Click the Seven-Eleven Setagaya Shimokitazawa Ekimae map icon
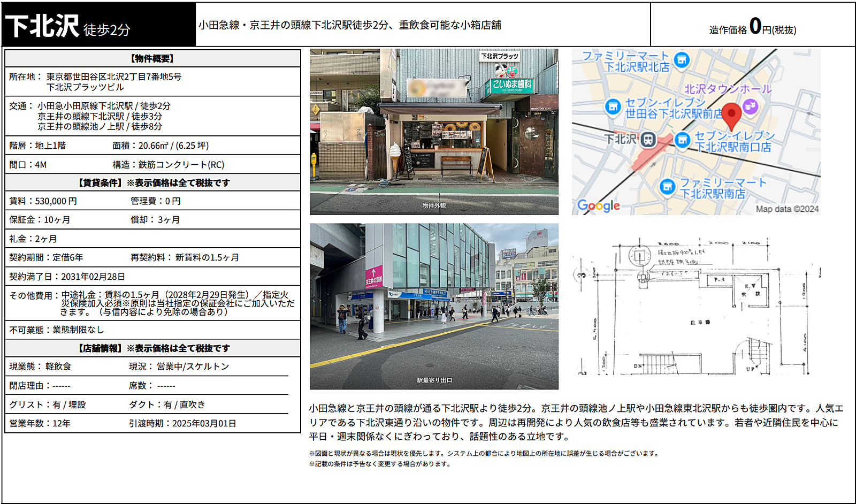856x504 pixels. point(613,106)
